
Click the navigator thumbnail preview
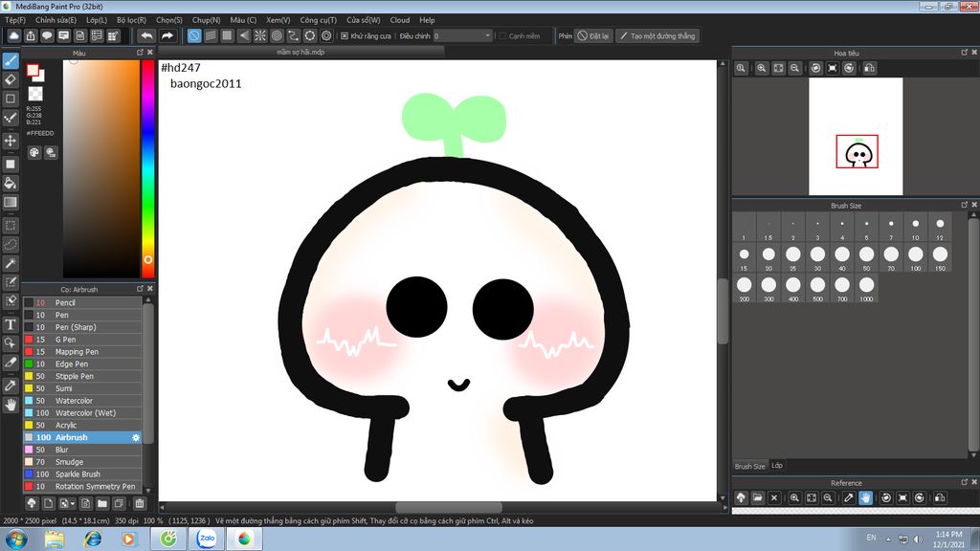[x=856, y=136]
